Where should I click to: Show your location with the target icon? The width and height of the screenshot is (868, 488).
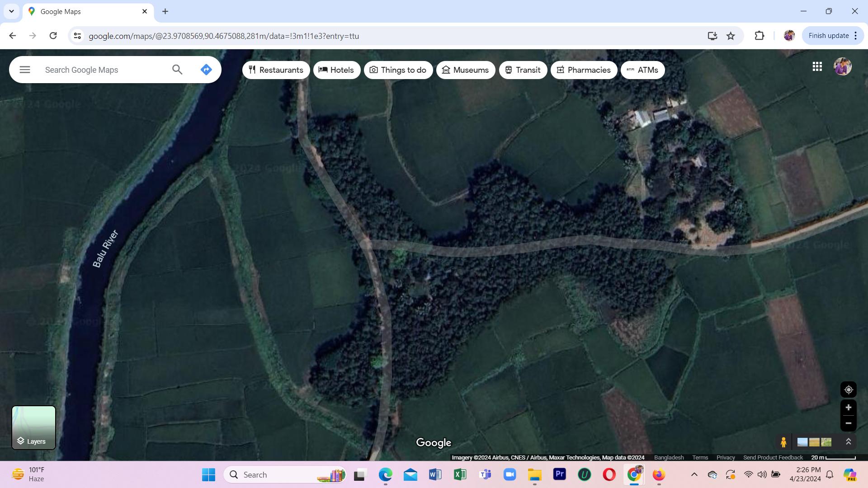click(x=849, y=389)
